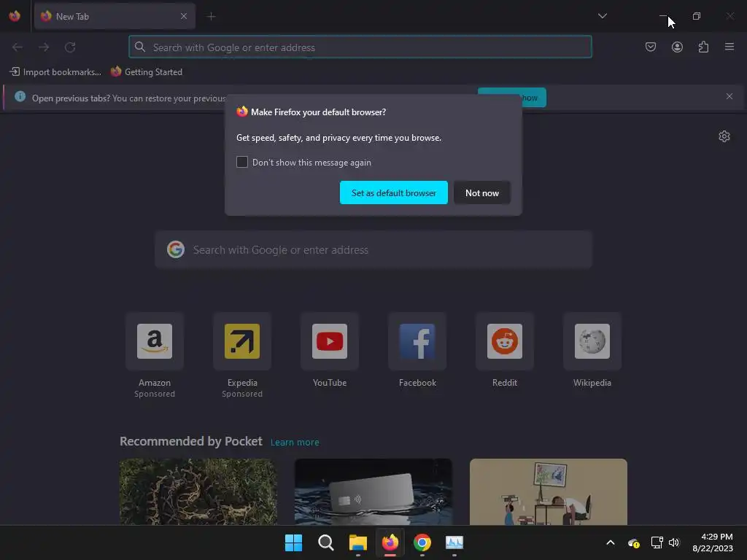Open the Reddit shortcut tile

[x=505, y=341]
